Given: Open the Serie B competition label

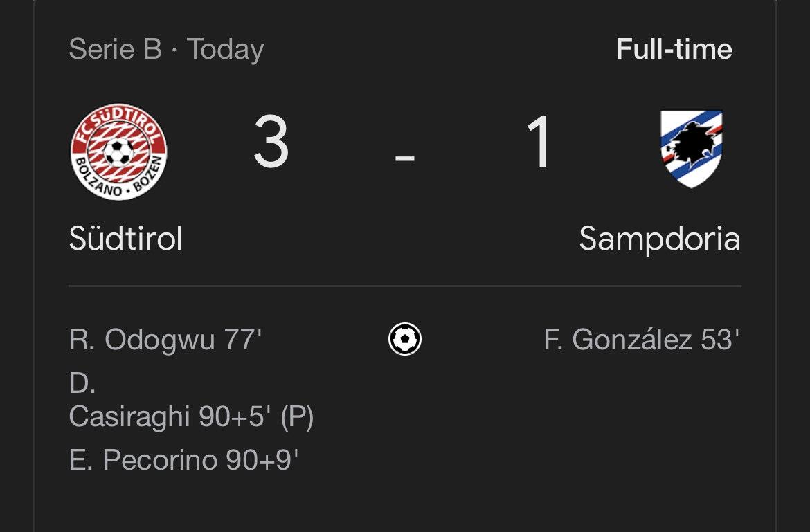Looking at the screenshot, I should point(115,50).
